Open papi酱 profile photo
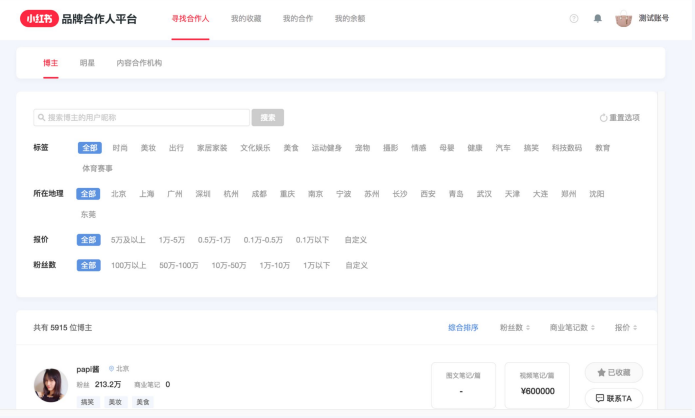Screen dimensions: 695x418 tap(51, 385)
